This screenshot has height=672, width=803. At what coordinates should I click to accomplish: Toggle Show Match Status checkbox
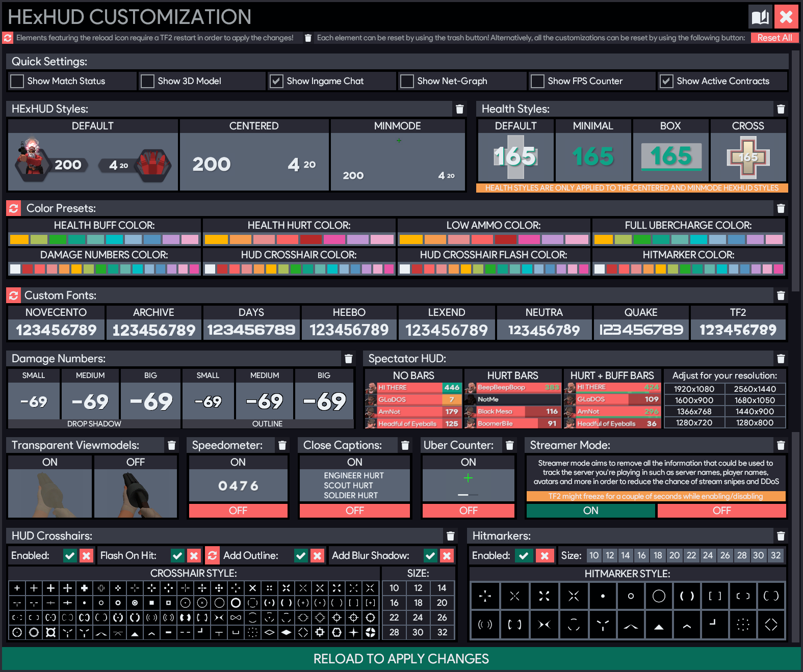(x=17, y=81)
